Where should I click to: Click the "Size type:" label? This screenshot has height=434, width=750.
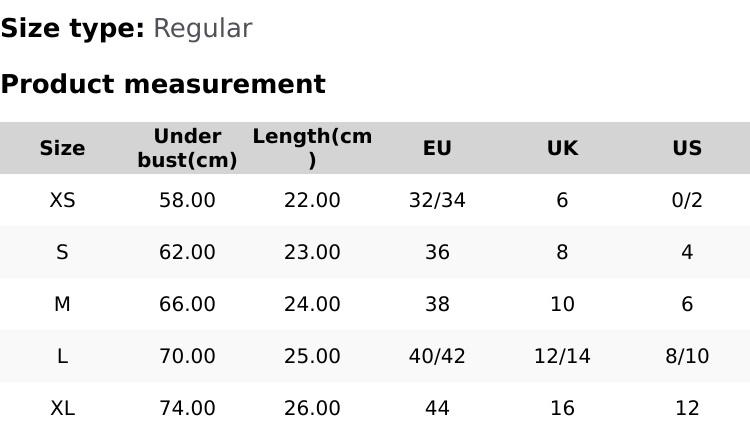(x=72, y=29)
